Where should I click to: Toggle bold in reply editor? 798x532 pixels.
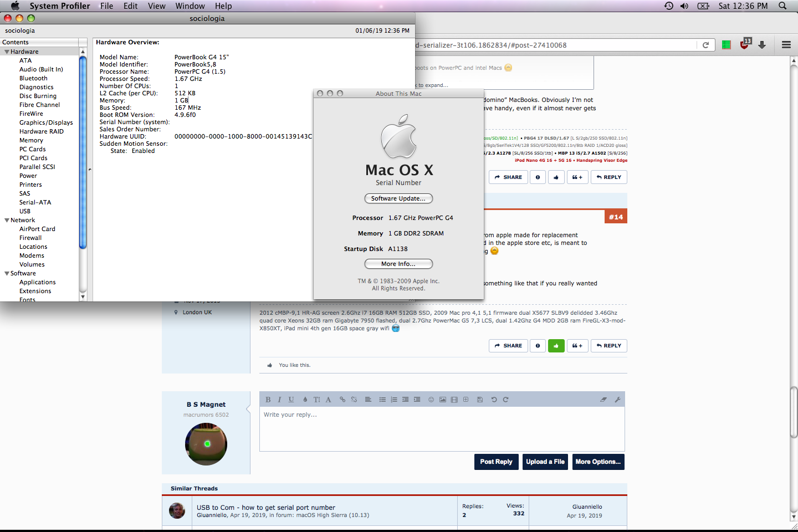(268, 400)
